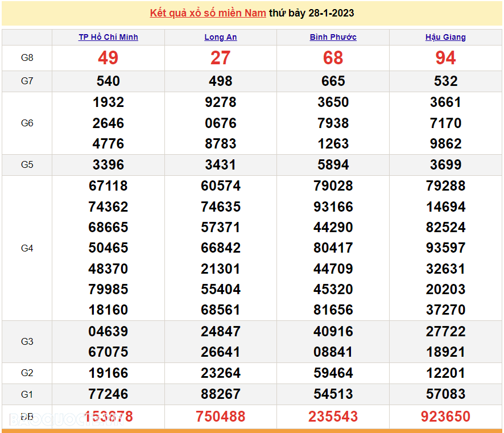This screenshot has width=504, height=433.
Task: Click the date text 'thứ bảy 28-1-2023'
Action: coord(311,13)
